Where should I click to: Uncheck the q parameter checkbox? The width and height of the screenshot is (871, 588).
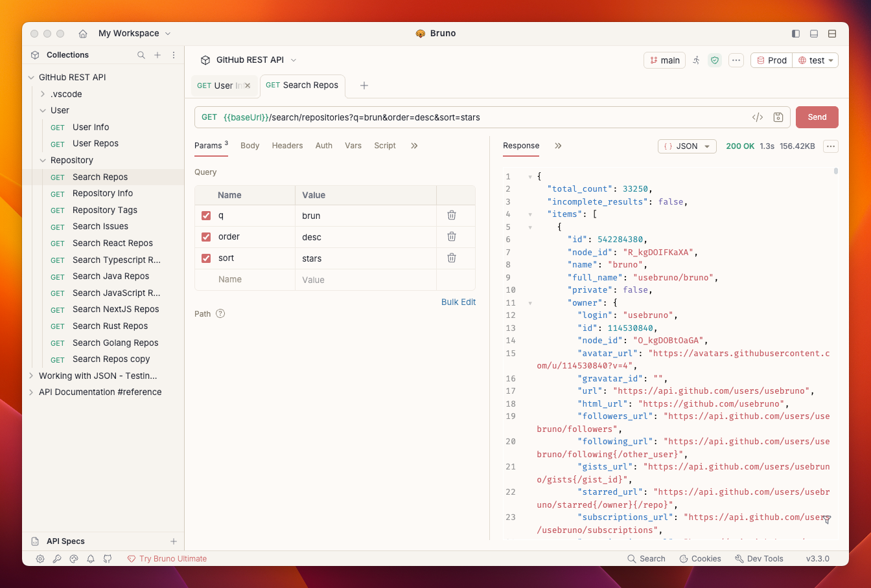206,216
